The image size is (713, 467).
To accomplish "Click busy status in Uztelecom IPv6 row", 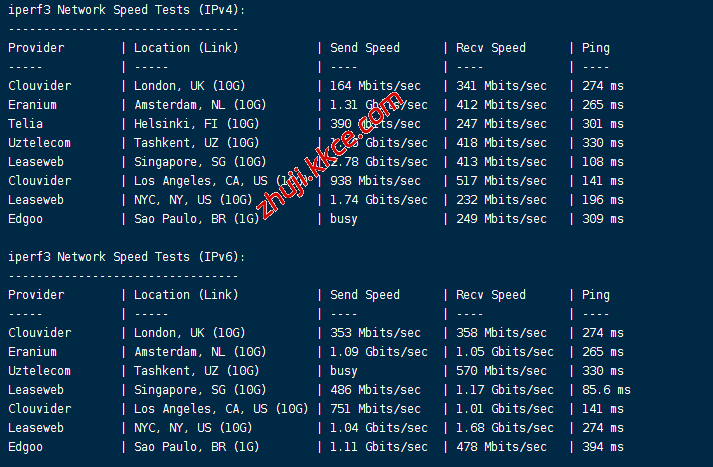I will coord(345,371).
